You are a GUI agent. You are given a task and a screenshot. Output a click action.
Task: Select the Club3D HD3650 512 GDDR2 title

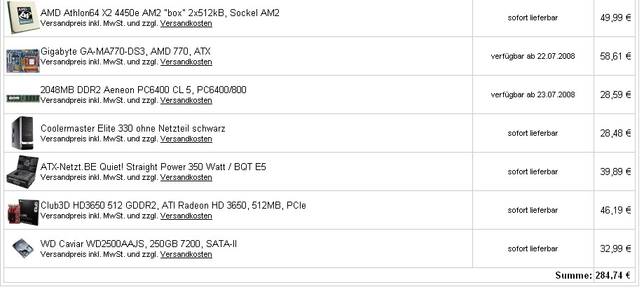tap(173, 205)
